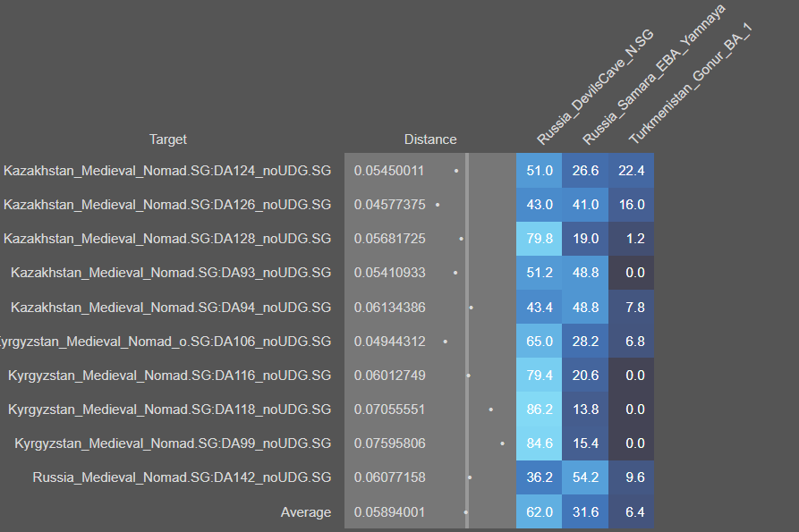Click the 7.8 cell in DA94 row
Image resolution: width=799 pixels, height=532 pixels.
(632, 308)
